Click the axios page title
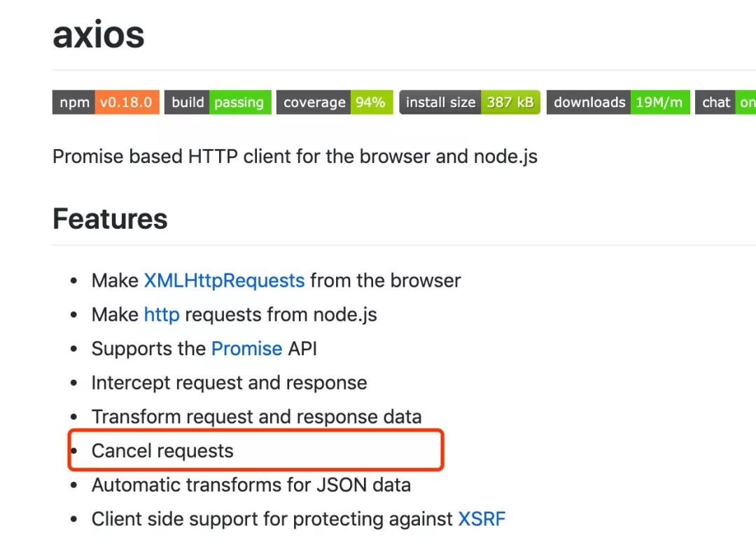Viewport: 756px width, 556px height. (x=99, y=34)
